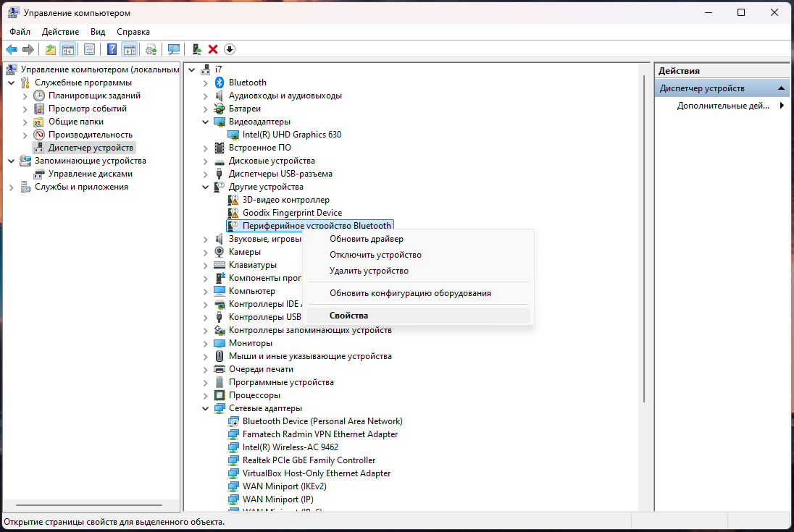Open Свойства from the context menu

(418, 316)
